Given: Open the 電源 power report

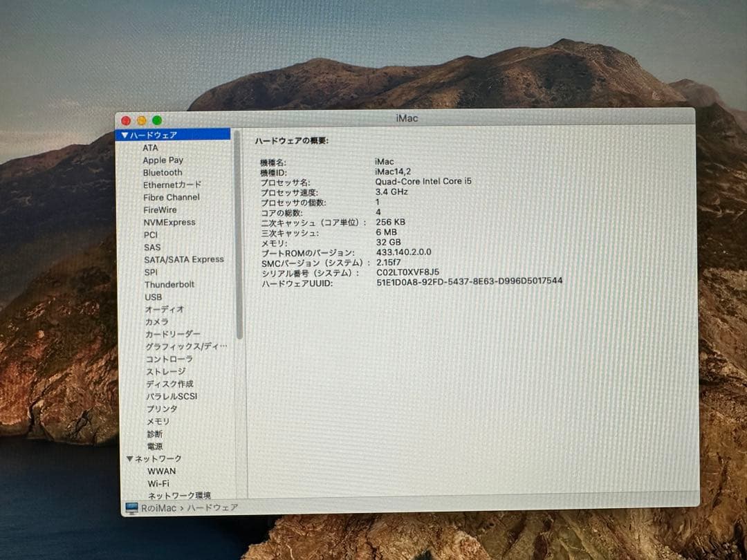Looking at the screenshot, I should pyautogui.click(x=154, y=446).
